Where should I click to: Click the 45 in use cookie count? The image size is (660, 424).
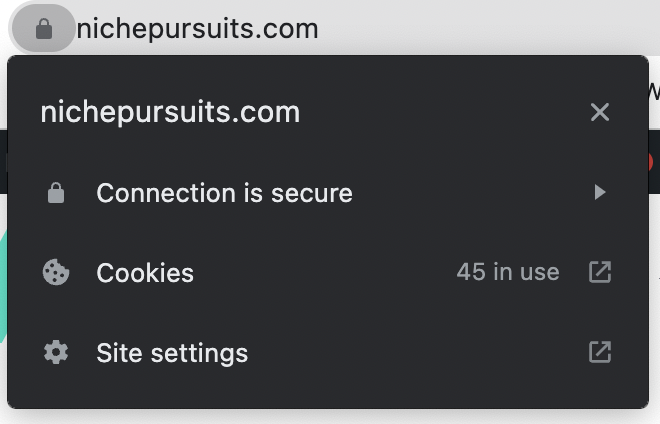[508, 272]
